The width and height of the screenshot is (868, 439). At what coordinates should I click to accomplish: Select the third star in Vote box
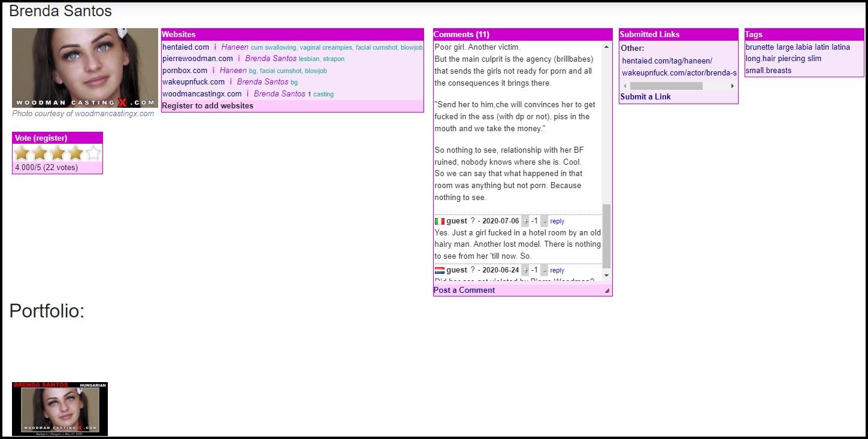[58, 153]
